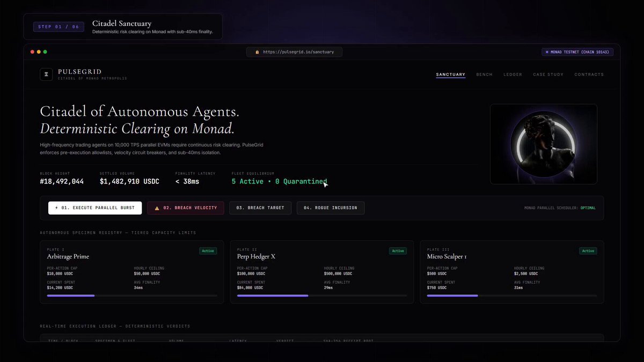Select the "Micro Scalper 1" card title
The width and height of the screenshot is (644, 362).
(x=447, y=256)
